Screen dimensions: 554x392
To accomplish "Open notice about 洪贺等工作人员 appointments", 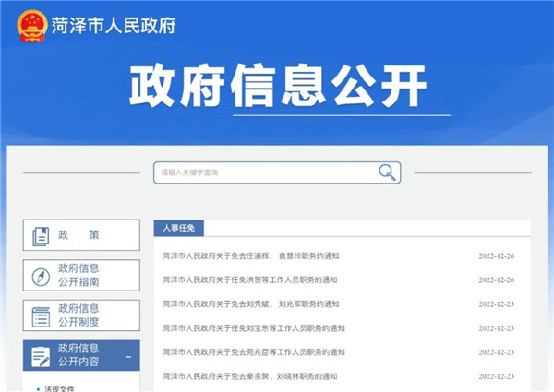I will (250, 279).
